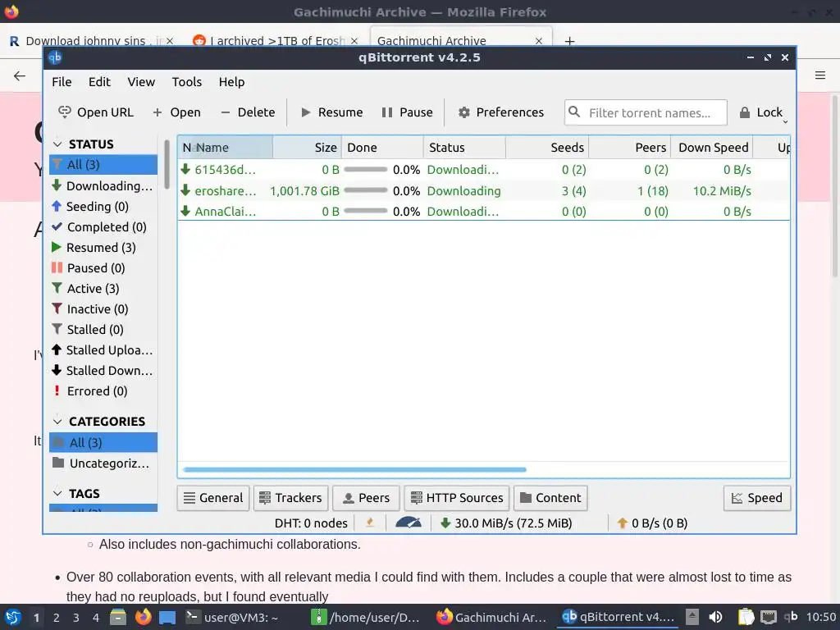Sort torrents by Down Speed column
This screenshot has height=630, width=840.
[712, 148]
